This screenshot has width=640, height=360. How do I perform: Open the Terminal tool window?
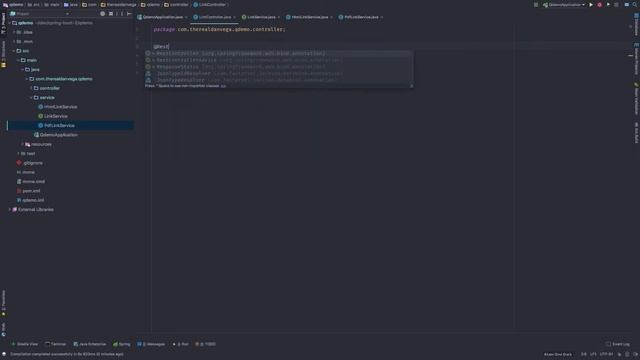coord(56,344)
